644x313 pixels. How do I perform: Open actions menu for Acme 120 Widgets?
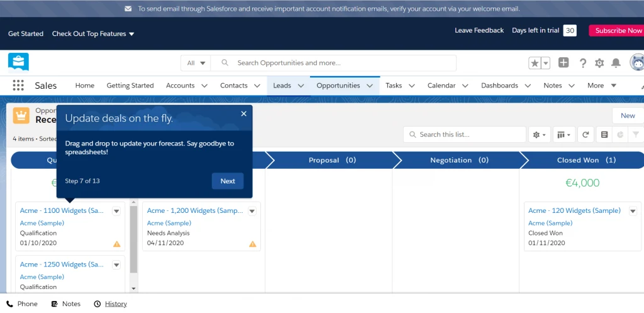click(633, 211)
